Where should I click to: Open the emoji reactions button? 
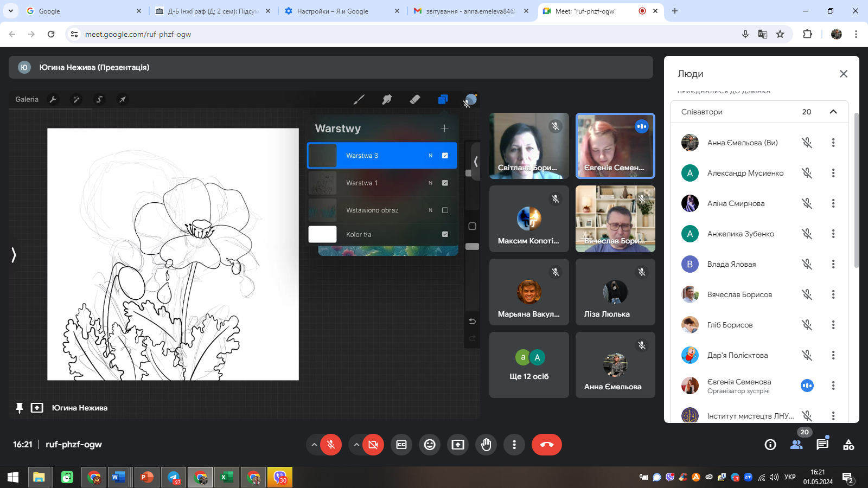pos(430,445)
